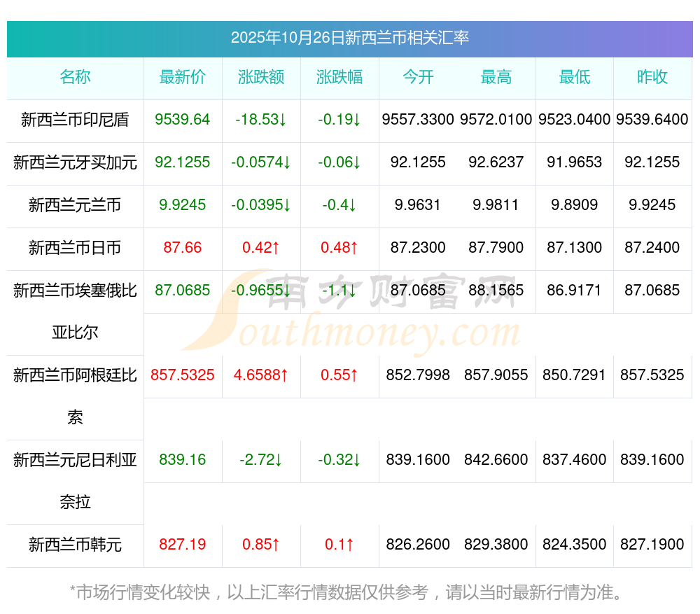Viewport: 700px width, 614px height.
Task: Click the 2025年10月26日新西兰币相关汇率 title banner
Action: tap(349, 39)
